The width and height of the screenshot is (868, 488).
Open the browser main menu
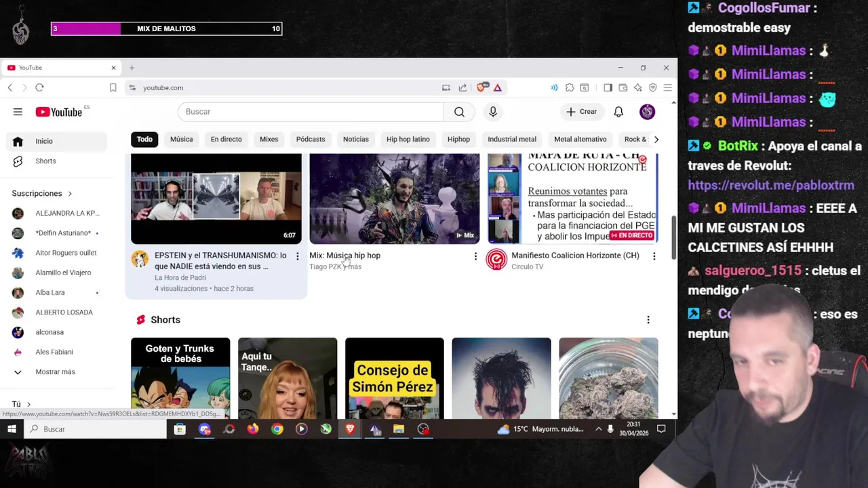668,87
